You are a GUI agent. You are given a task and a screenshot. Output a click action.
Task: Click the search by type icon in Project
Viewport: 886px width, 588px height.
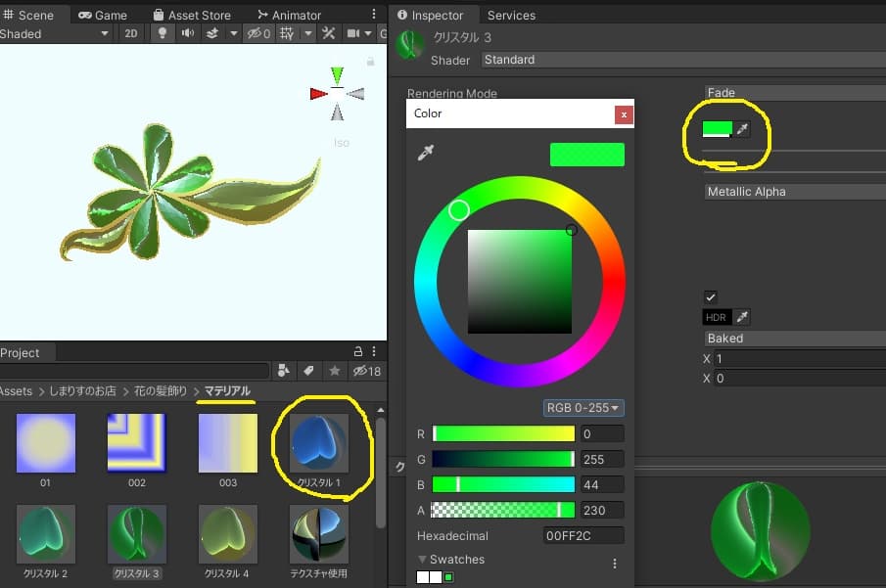tap(283, 371)
